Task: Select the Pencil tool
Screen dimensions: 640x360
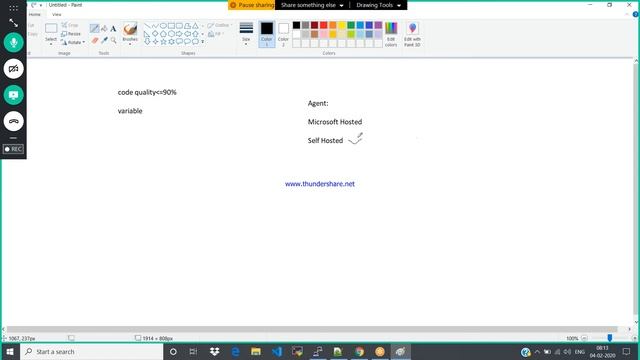Action: (94, 28)
